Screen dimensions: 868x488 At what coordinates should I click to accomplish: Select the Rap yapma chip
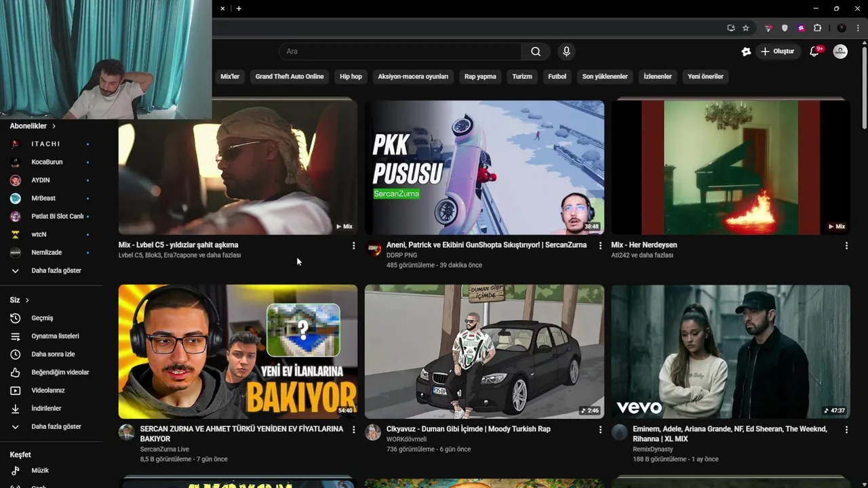(480, 77)
